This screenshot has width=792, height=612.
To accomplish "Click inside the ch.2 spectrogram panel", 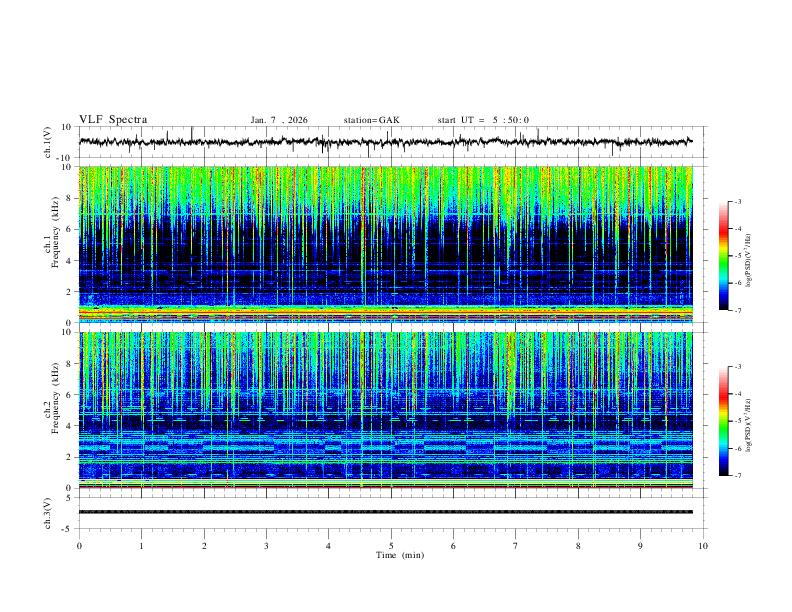I will (x=386, y=410).
